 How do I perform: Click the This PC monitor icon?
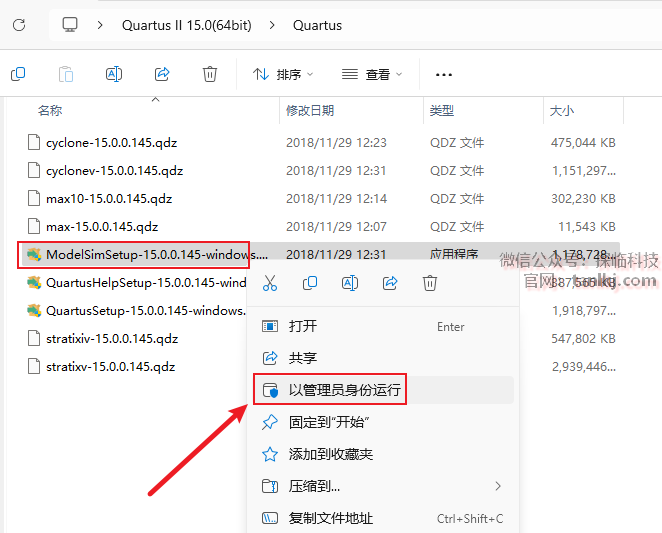(70, 25)
